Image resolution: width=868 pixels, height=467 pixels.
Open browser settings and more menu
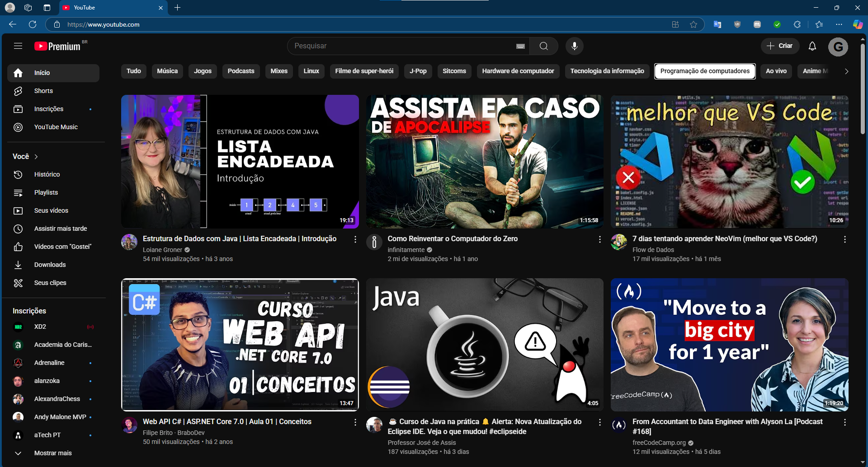click(839, 24)
